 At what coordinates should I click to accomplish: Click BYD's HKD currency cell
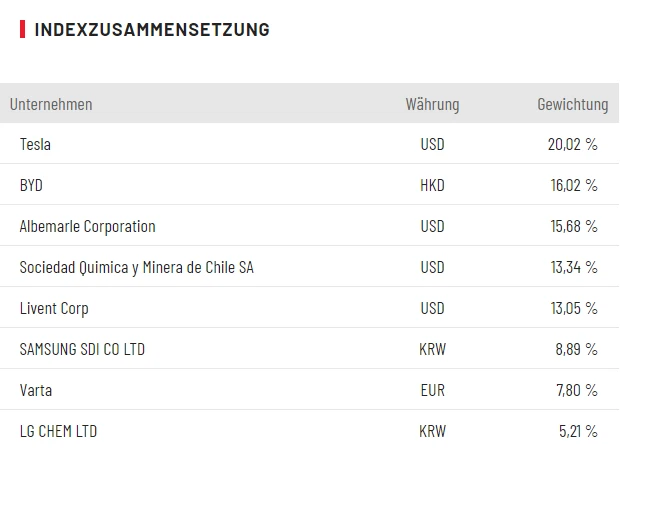(x=432, y=185)
